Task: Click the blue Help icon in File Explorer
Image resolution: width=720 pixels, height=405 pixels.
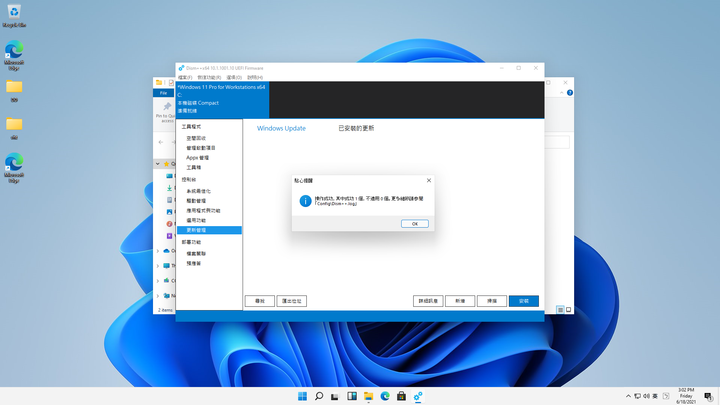Action: [569, 93]
